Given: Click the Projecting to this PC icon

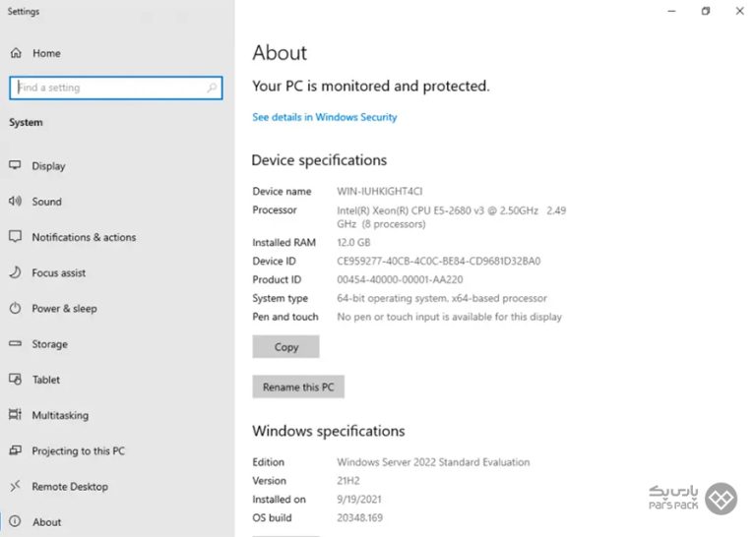Looking at the screenshot, I should [15, 450].
